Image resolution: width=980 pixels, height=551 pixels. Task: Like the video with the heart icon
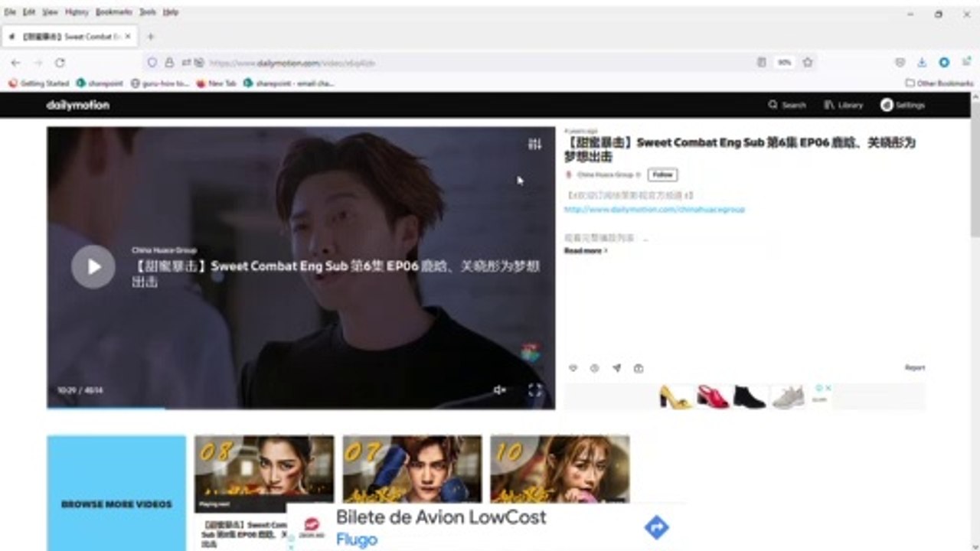(573, 368)
